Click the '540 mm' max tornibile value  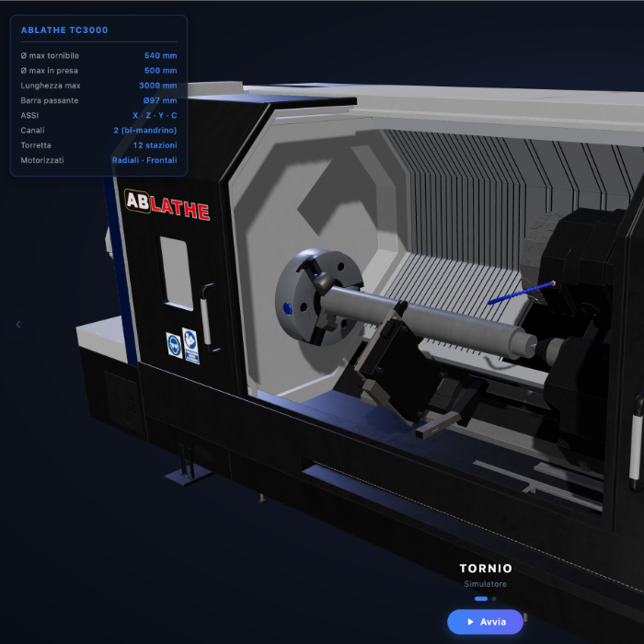161,55
